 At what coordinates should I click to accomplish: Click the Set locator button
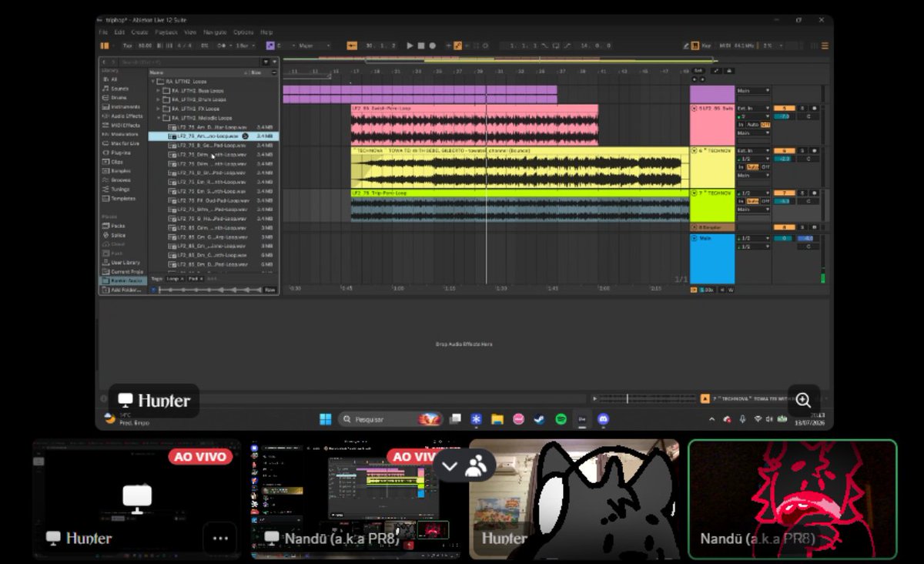pyautogui.click(x=698, y=71)
